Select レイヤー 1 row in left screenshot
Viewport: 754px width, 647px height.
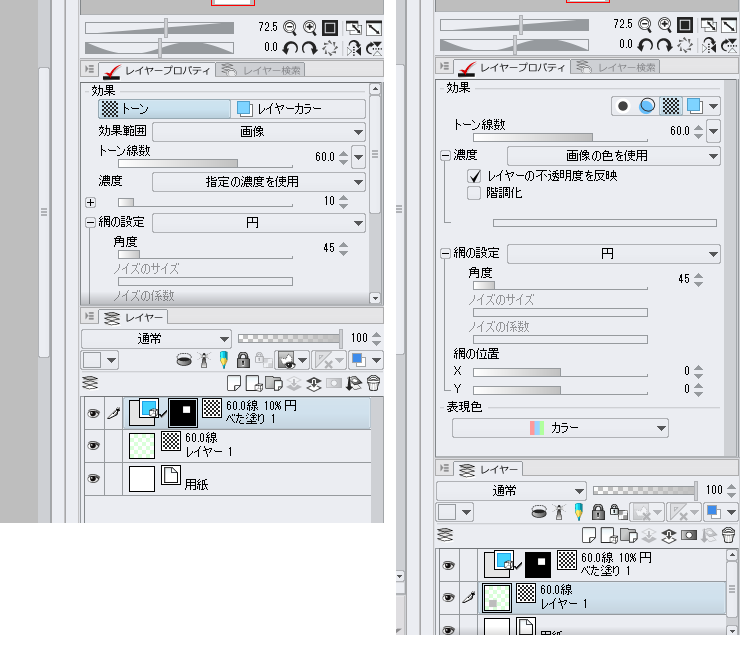(228, 445)
